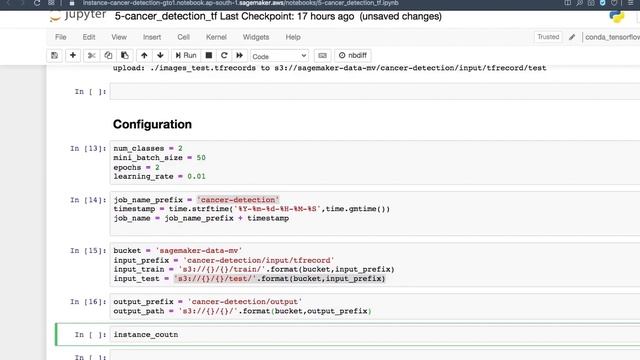Move selected cell up arrow

click(144, 56)
